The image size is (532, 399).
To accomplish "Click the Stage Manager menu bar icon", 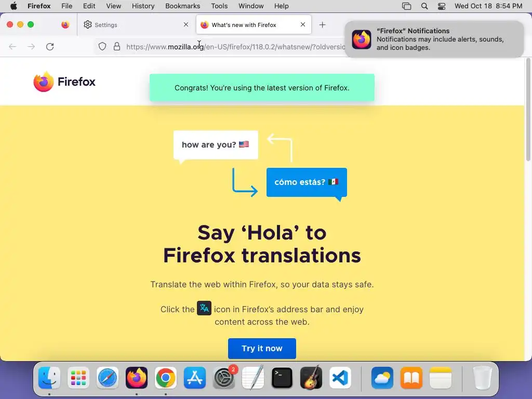I will (406, 6).
